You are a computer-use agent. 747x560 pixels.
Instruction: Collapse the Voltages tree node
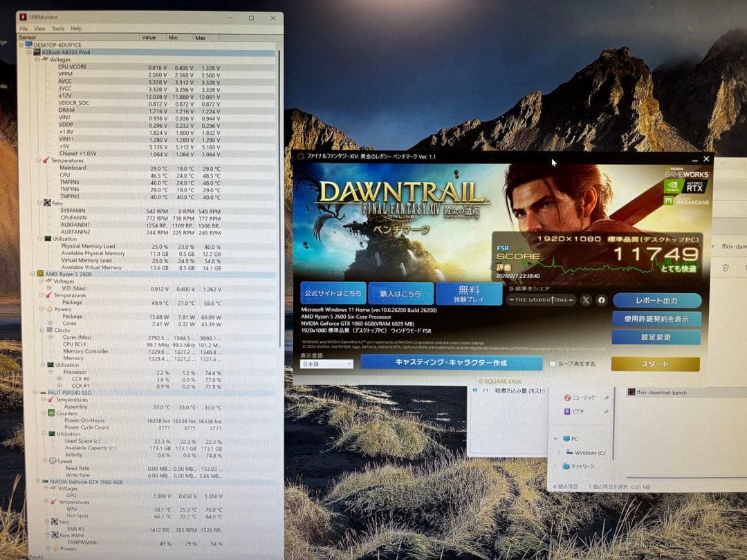pyautogui.click(x=37, y=59)
